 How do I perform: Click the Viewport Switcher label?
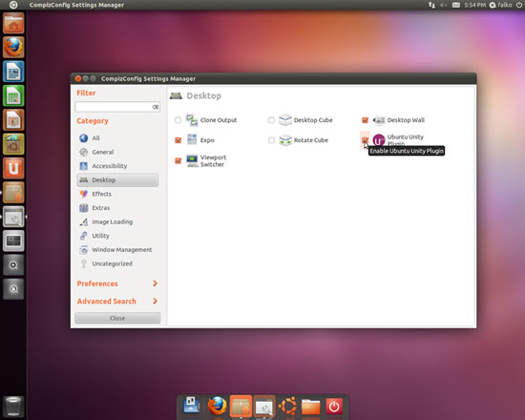tap(213, 160)
